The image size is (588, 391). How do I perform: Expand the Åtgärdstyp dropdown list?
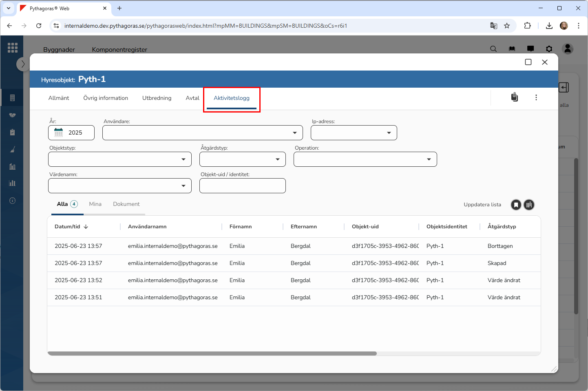[x=277, y=159]
